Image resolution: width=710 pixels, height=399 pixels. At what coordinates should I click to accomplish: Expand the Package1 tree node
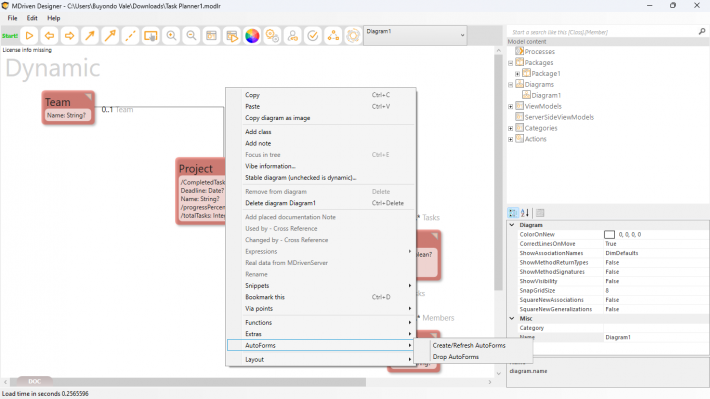(x=518, y=74)
